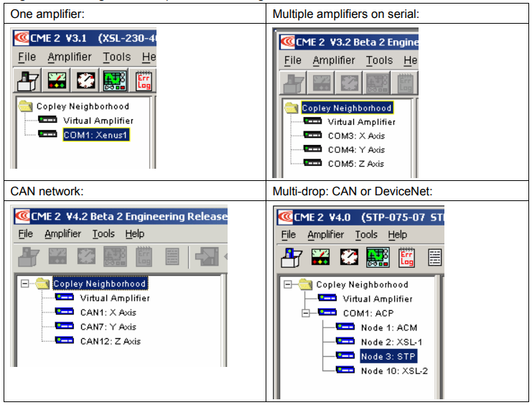Collapse COM1: ACP tree node
Viewport: 532px width, 405px height.
click(x=306, y=313)
